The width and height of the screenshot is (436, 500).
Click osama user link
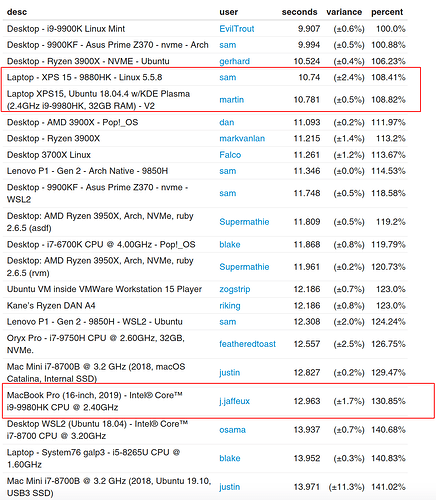click(x=232, y=430)
